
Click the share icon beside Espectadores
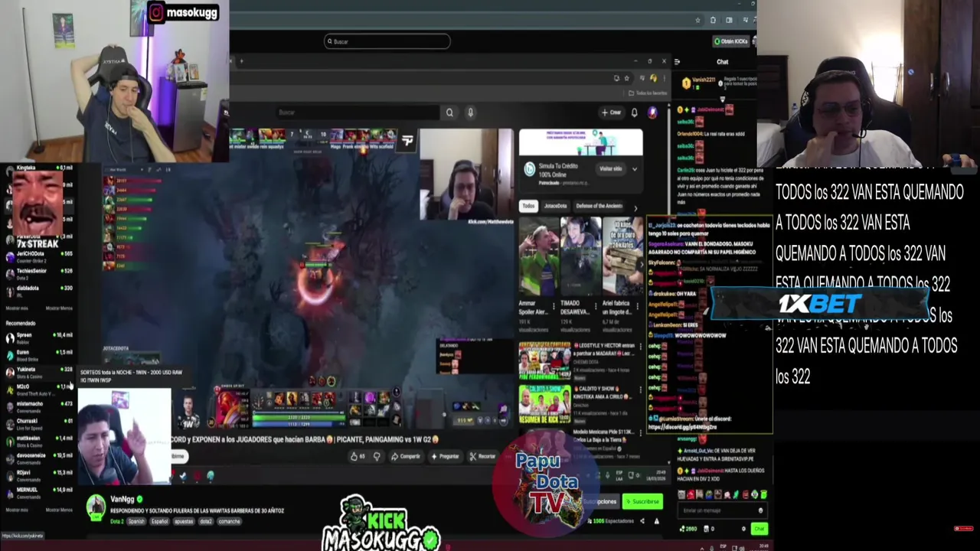pos(642,521)
